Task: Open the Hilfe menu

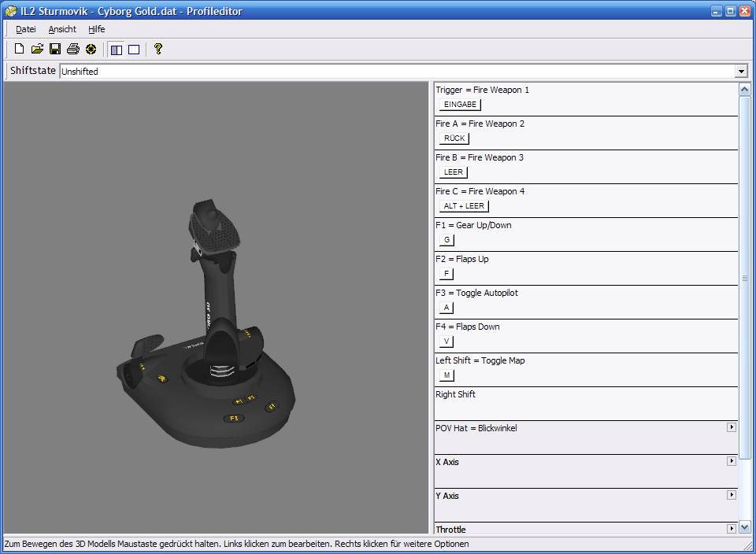Action: pos(96,29)
